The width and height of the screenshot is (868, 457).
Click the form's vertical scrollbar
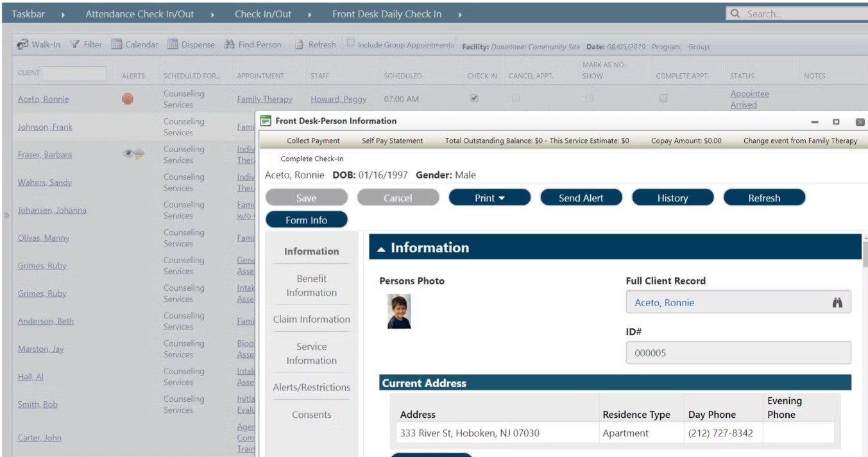(864, 254)
